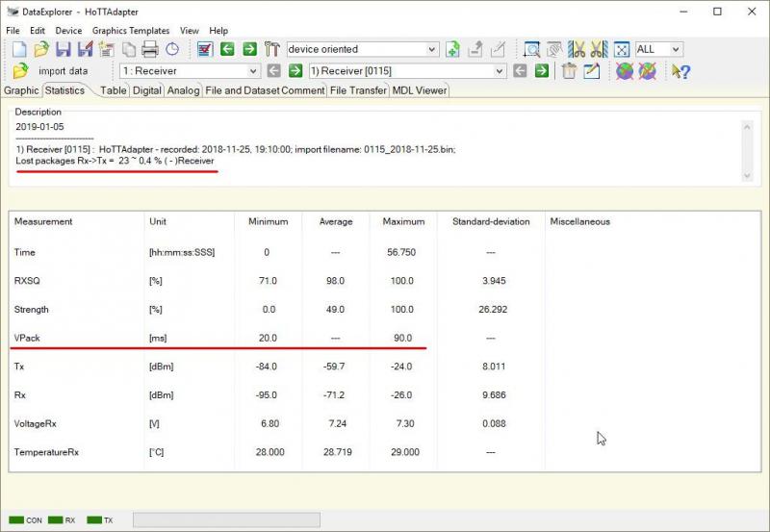Click the print icon in toolbar
770x532 pixels.
[x=150, y=49]
